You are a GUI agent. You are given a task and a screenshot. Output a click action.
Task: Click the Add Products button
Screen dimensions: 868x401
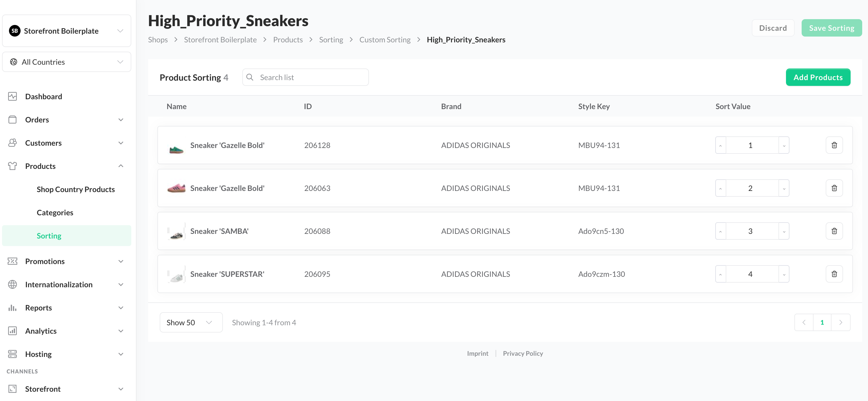pos(818,77)
